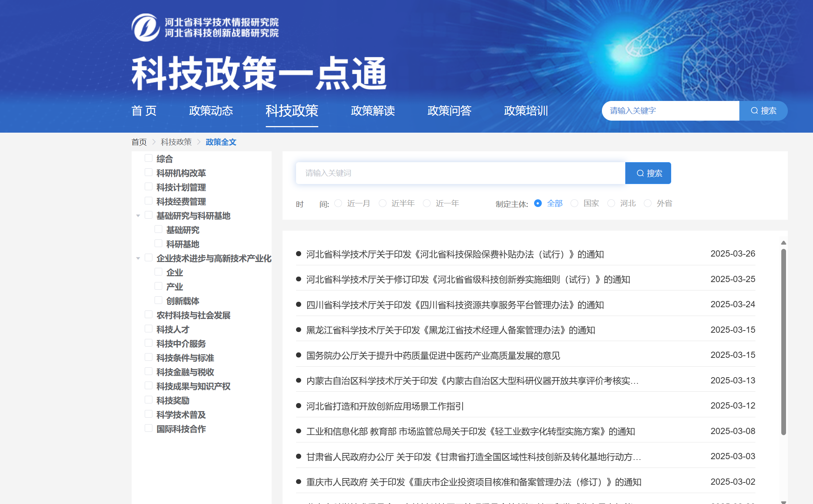Open the 政策解读 navigation tab

tap(373, 111)
